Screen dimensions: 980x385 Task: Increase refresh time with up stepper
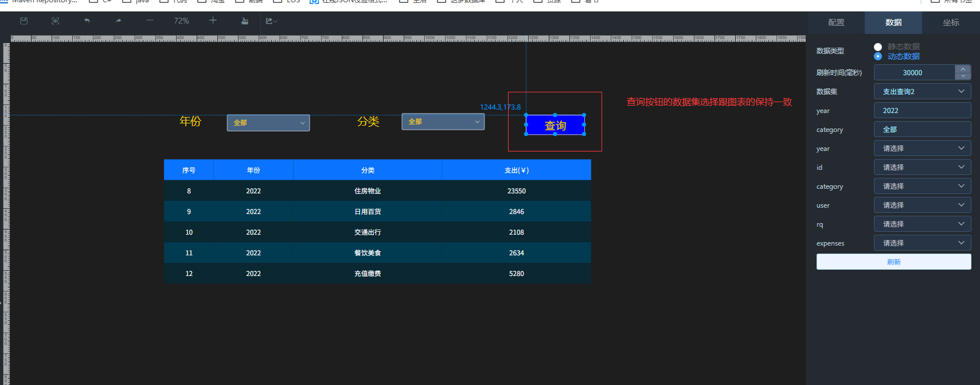(963, 69)
